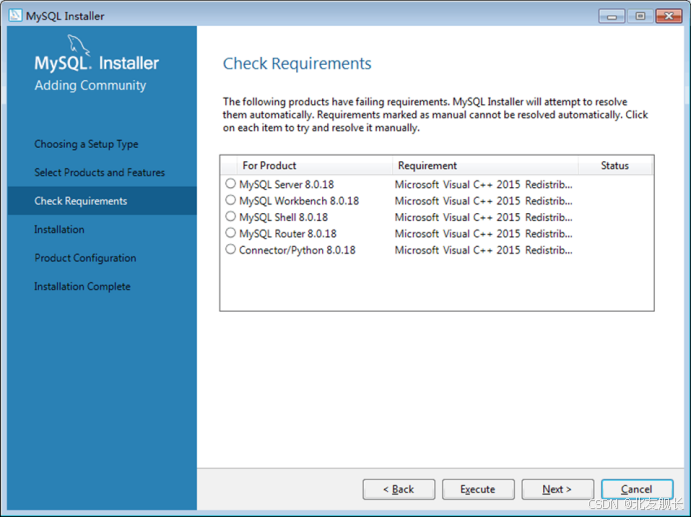
Task: Select the MySQL Shell 8.0.18 radio button
Action: click(x=230, y=216)
